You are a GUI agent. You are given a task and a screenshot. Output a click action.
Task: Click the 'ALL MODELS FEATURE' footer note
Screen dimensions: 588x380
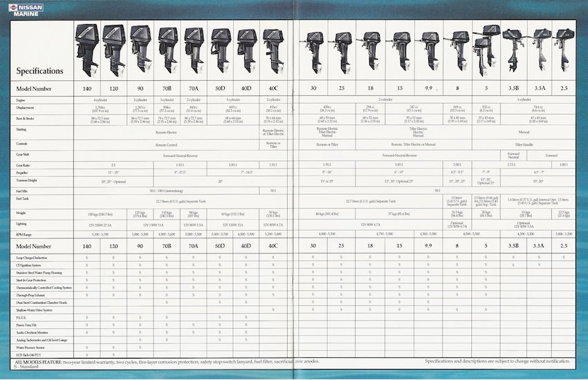pyautogui.click(x=167, y=361)
